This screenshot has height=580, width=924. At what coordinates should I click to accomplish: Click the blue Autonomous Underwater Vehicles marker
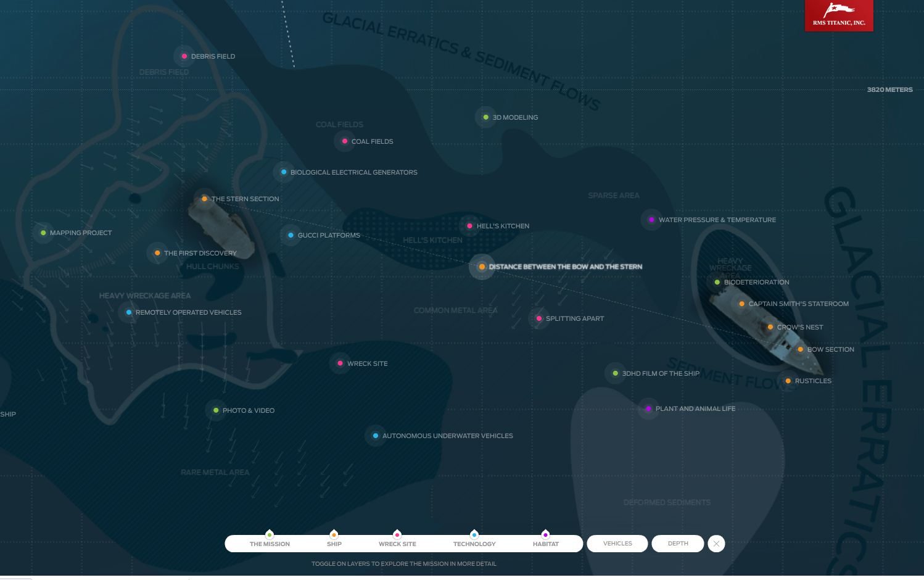tap(375, 436)
